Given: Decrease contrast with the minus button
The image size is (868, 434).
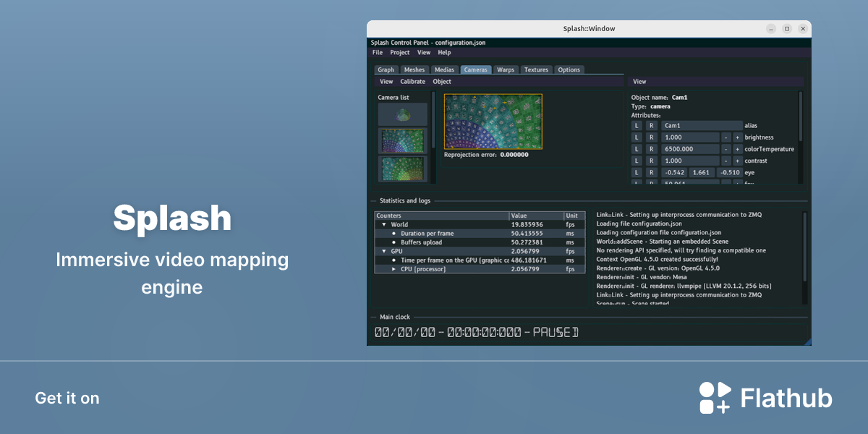Looking at the screenshot, I should click(726, 161).
